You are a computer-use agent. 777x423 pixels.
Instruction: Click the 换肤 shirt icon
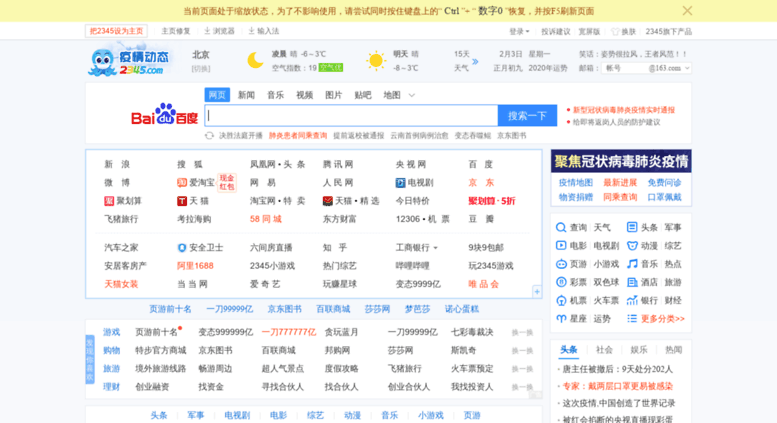[x=615, y=31]
